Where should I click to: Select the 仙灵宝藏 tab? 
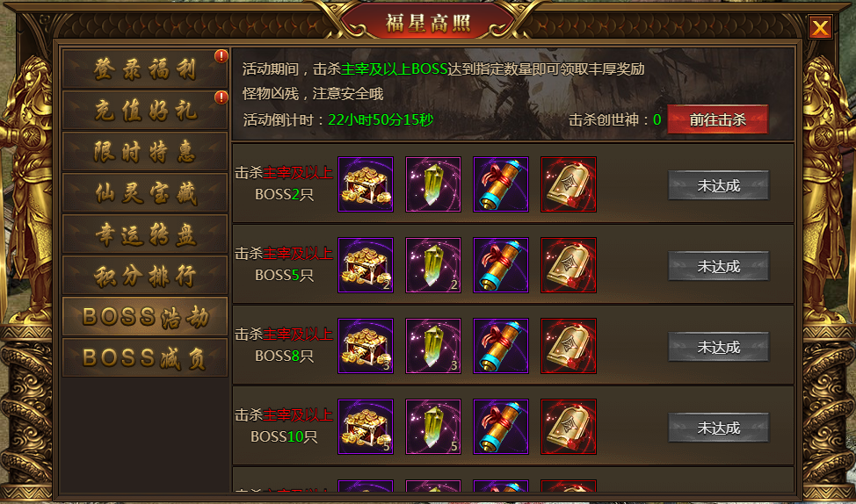(145, 192)
